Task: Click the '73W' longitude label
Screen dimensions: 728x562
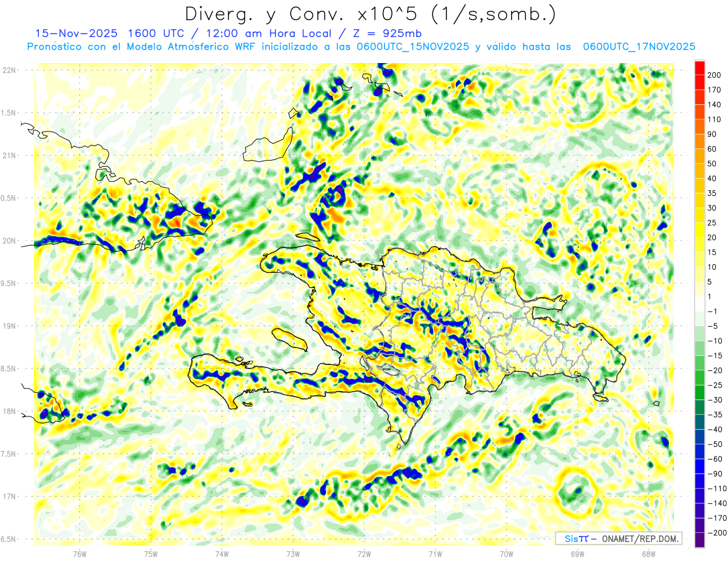Action: 293,554
